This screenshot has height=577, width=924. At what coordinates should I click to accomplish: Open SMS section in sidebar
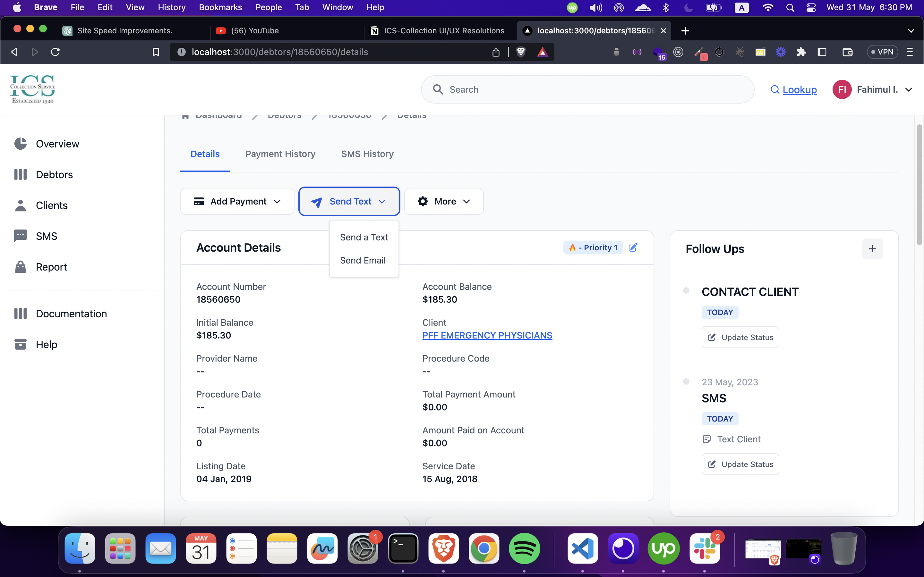[46, 236]
